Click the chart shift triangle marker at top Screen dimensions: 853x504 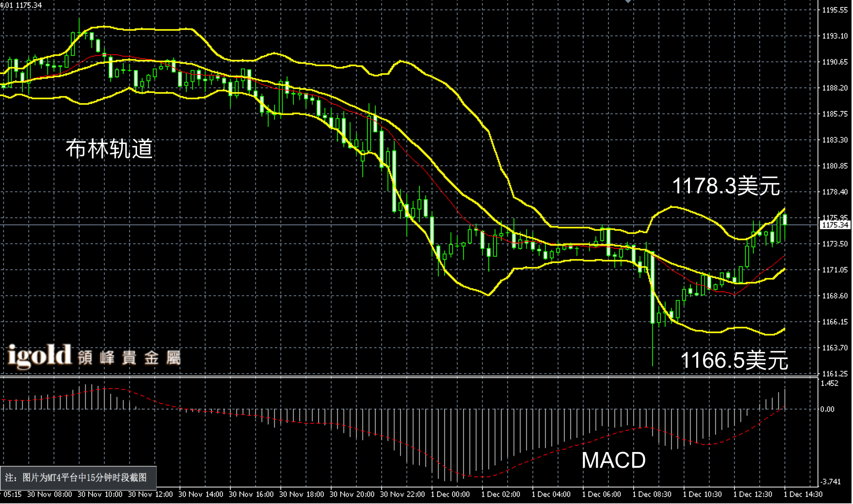628,2
